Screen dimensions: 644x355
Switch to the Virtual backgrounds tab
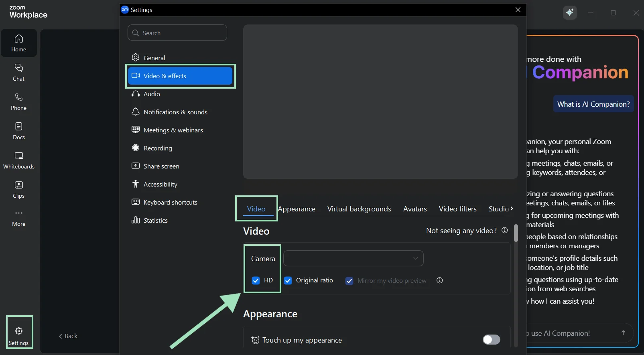coord(359,209)
